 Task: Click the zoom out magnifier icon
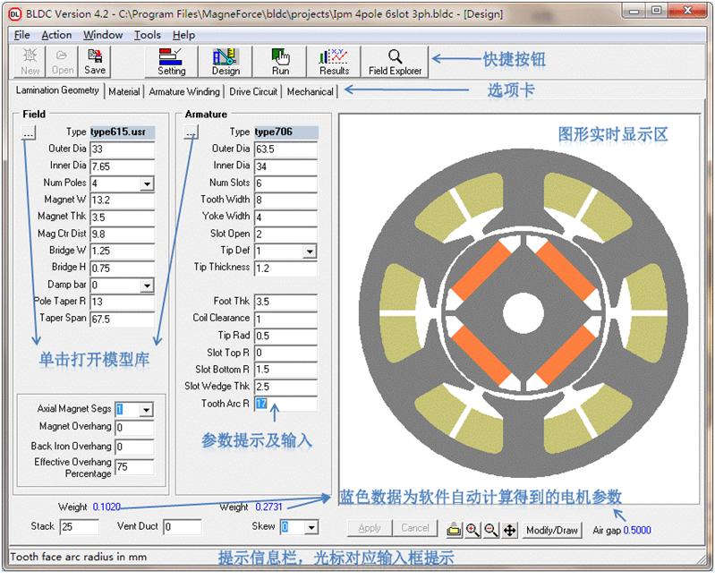point(490,530)
